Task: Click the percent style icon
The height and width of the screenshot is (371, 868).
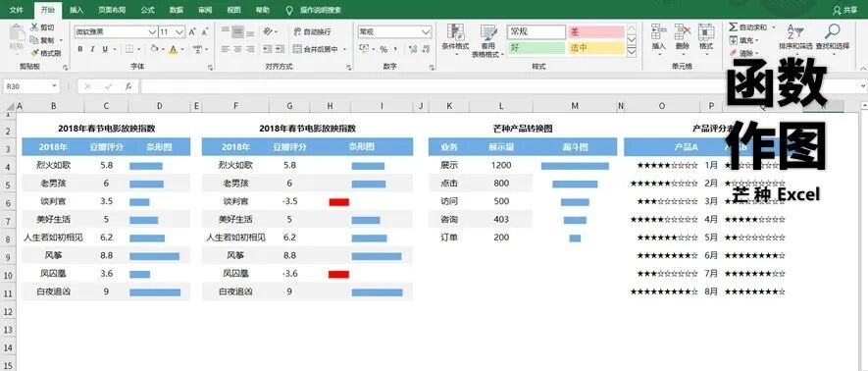Action: (x=383, y=49)
